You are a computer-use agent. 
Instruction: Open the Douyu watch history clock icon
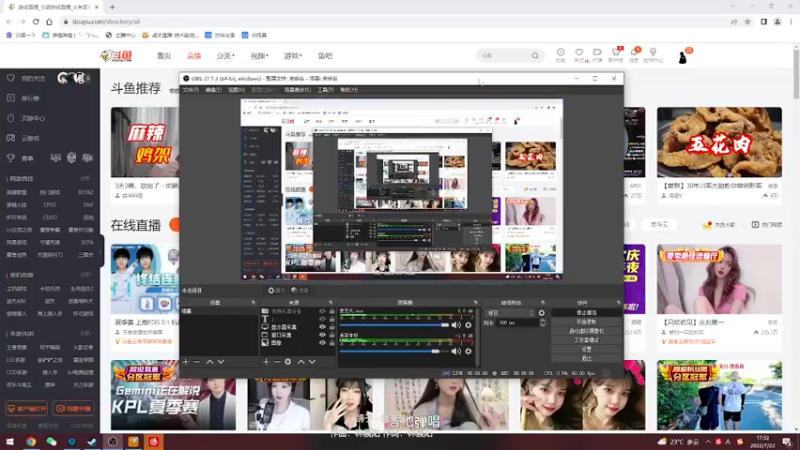(x=561, y=52)
